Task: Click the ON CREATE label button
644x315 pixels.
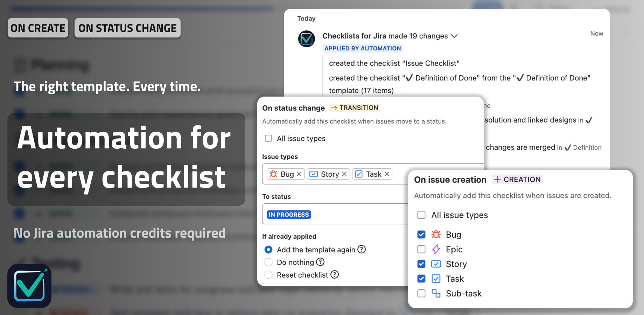Action: coord(38,28)
